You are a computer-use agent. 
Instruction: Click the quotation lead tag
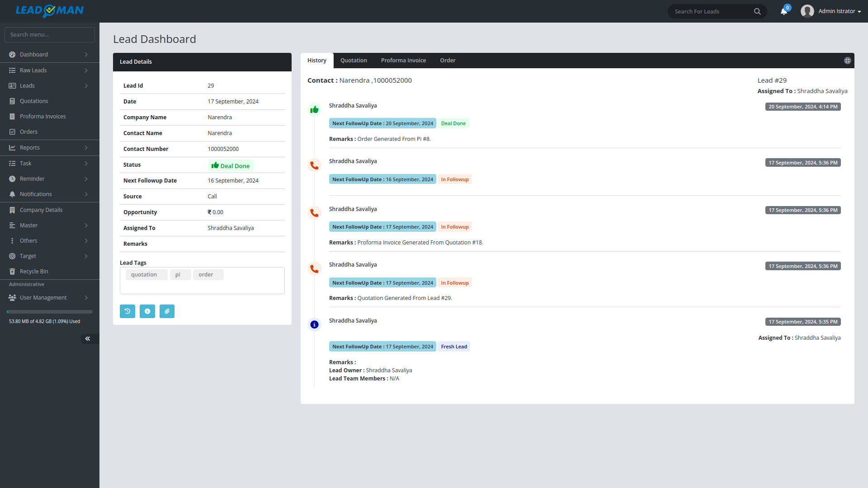pos(144,275)
